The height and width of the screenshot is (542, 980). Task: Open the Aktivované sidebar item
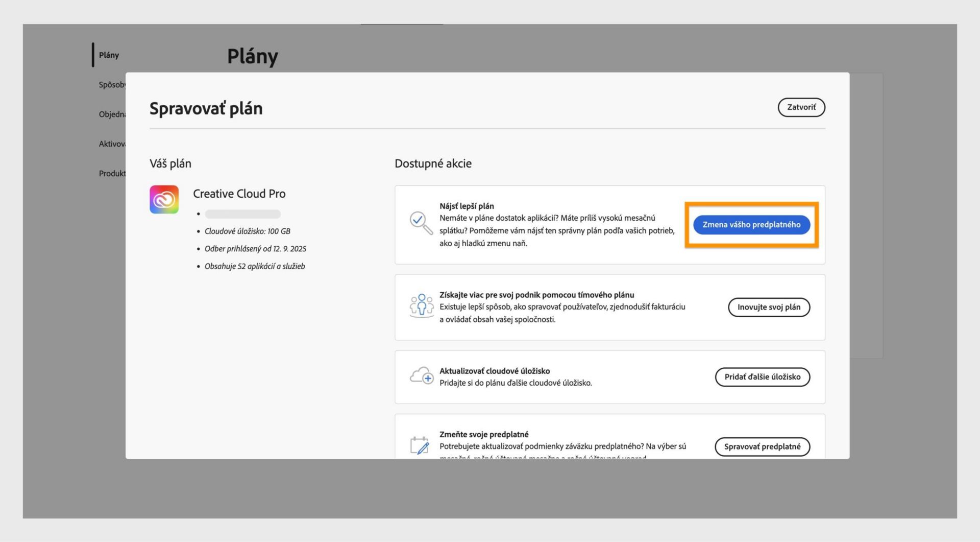[x=112, y=144]
